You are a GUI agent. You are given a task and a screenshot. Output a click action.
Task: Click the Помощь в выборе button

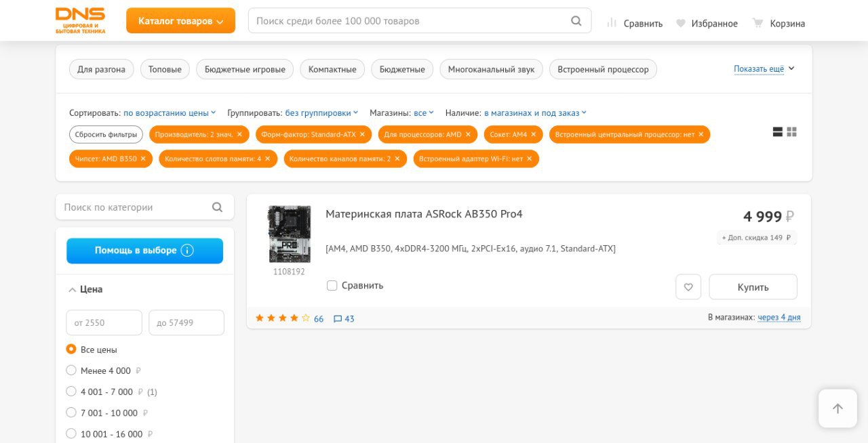(x=144, y=251)
